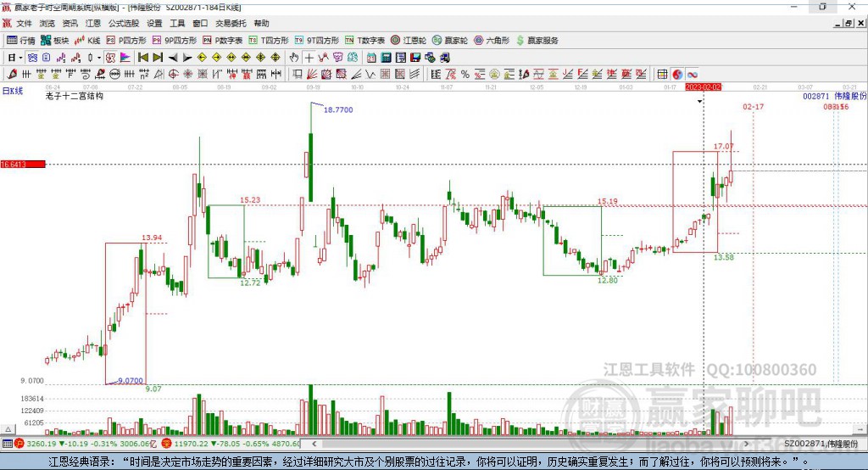Screen dimensions: 868x470
Task: Open the 板块 sector view
Action: (x=55, y=41)
